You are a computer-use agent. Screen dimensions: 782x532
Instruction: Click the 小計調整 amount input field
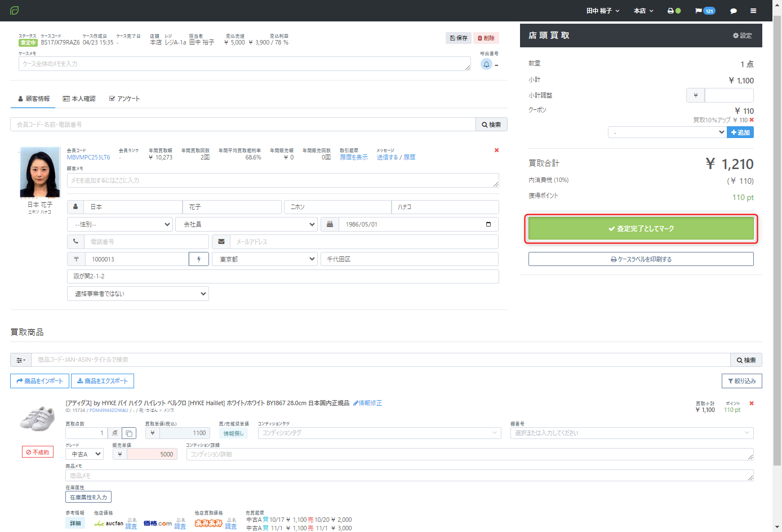(728, 95)
